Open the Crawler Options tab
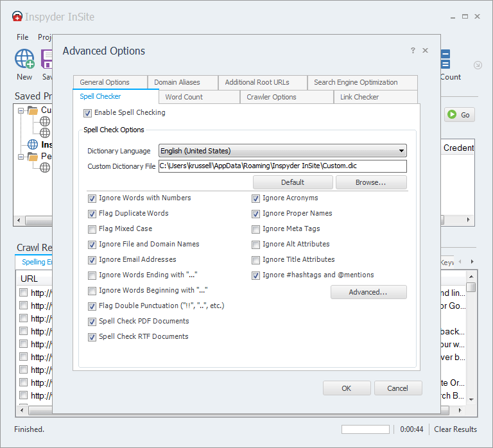This screenshot has width=493, height=448. [287, 97]
